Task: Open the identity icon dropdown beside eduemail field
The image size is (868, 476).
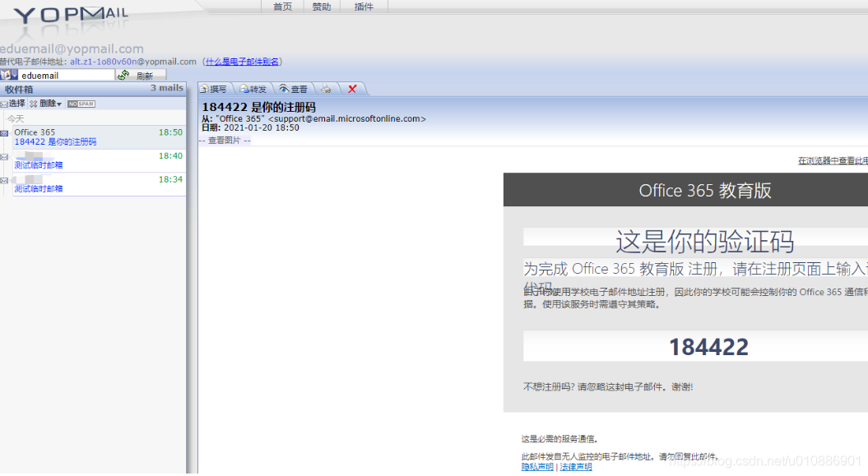Action: point(9,75)
